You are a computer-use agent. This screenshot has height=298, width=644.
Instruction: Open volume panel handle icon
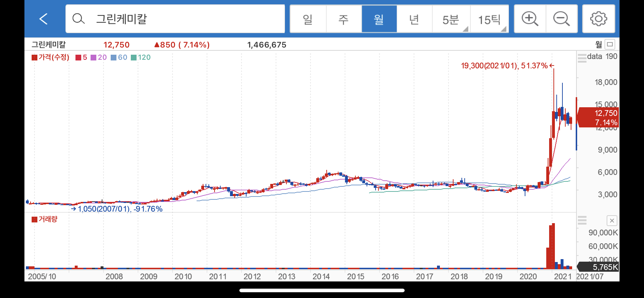pos(582,220)
